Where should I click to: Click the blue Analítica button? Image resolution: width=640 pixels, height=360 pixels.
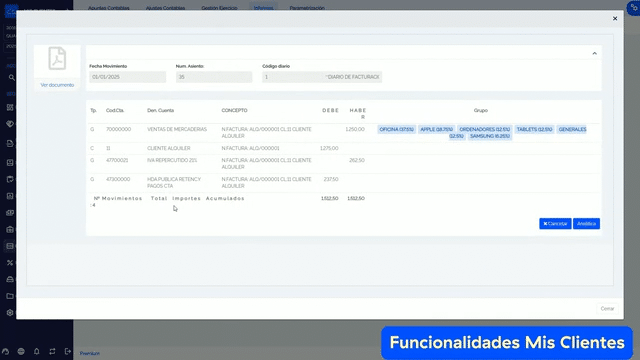click(x=586, y=224)
